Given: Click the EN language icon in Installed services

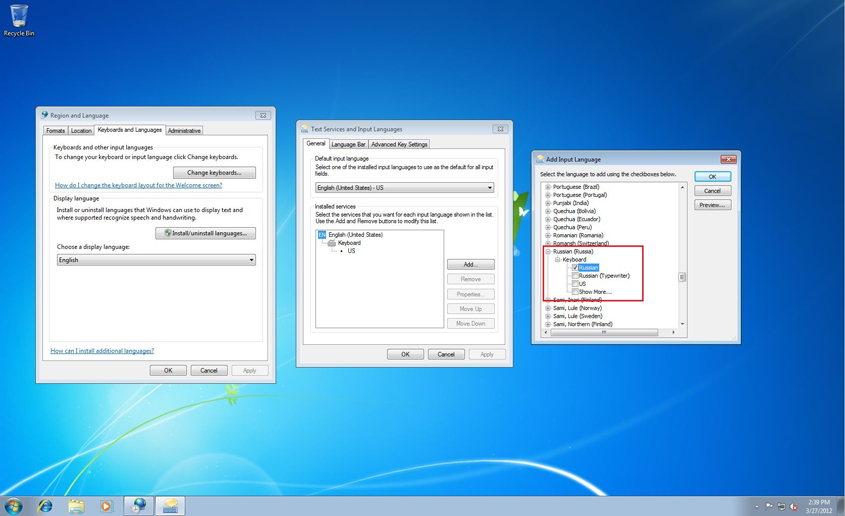Looking at the screenshot, I should click(x=322, y=235).
